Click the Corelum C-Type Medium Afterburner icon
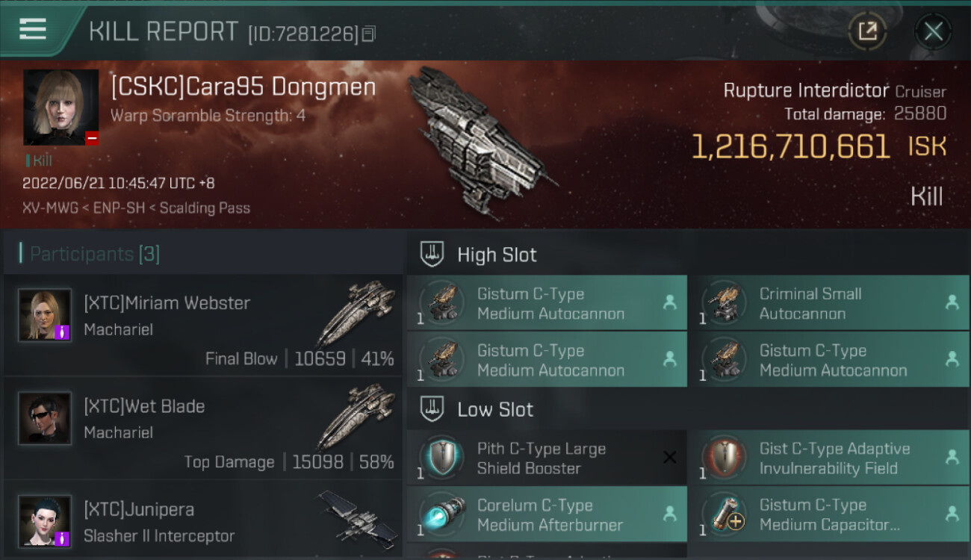Viewport: 971px width, 560px height. 442,514
